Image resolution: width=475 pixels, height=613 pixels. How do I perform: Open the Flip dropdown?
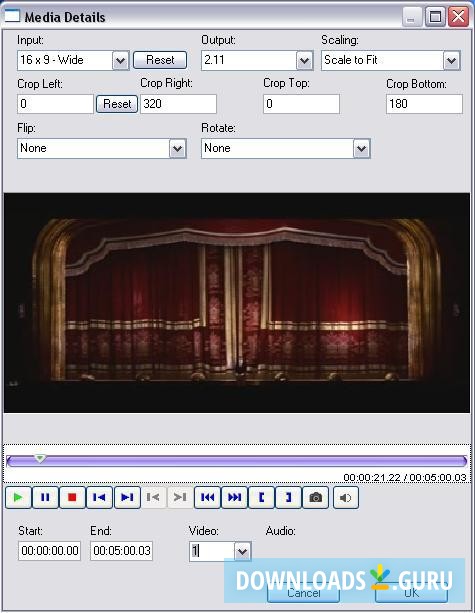pyautogui.click(x=177, y=149)
